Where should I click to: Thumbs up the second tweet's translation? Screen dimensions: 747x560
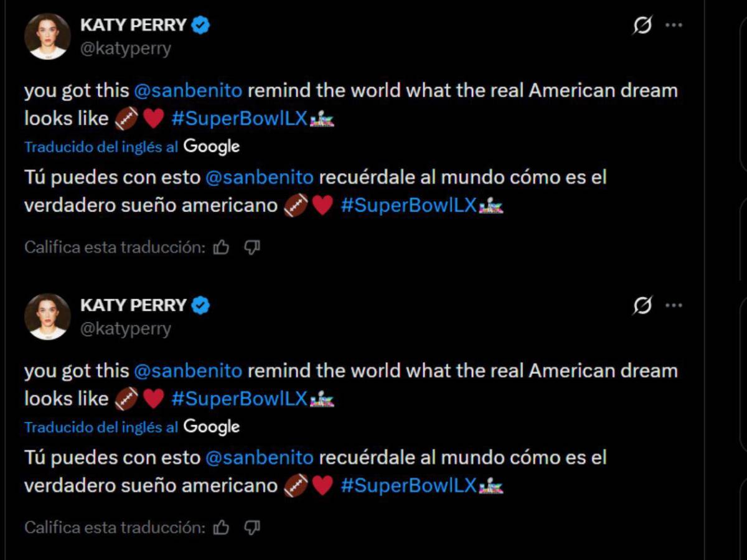(222, 526)
